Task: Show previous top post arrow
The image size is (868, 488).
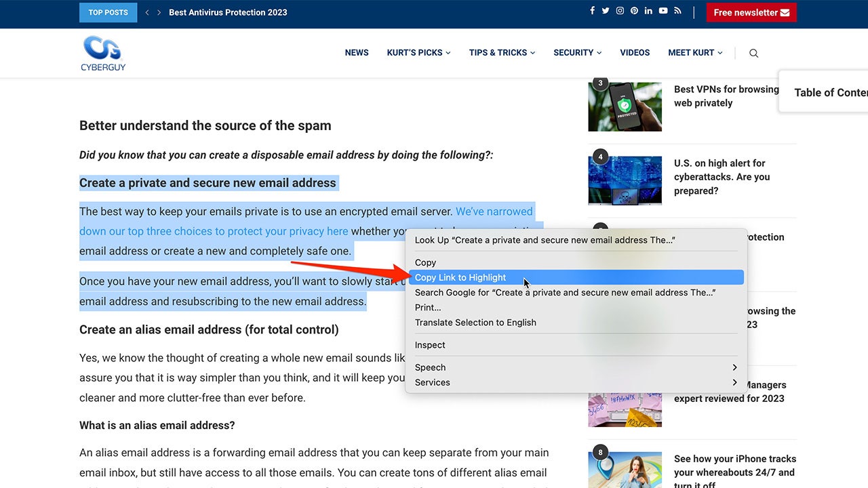Action: point(147,12)
